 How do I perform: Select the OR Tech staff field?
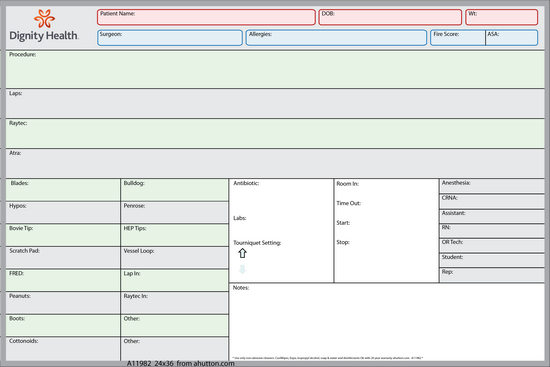pyautogui.click(x=492, y=245)
